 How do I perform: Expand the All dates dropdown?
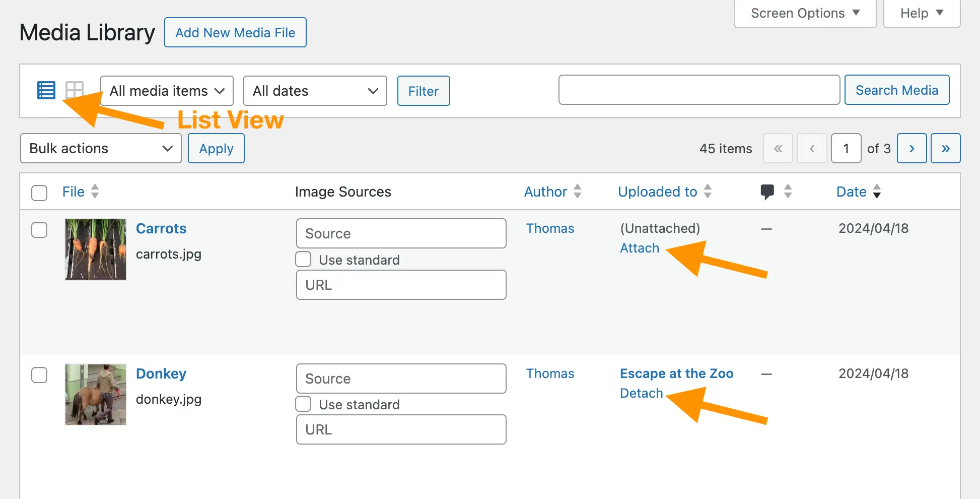[315, 91]
